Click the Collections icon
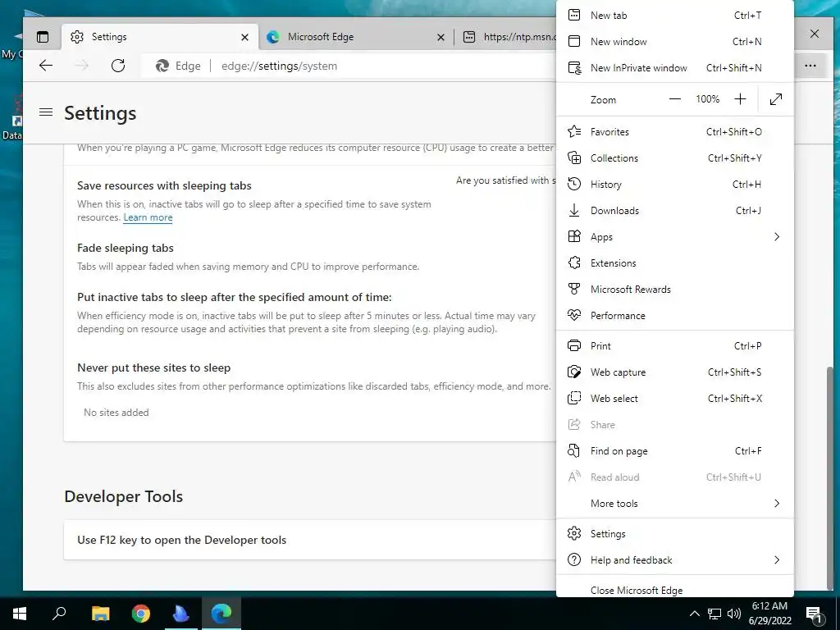 [x=574, y=157]
